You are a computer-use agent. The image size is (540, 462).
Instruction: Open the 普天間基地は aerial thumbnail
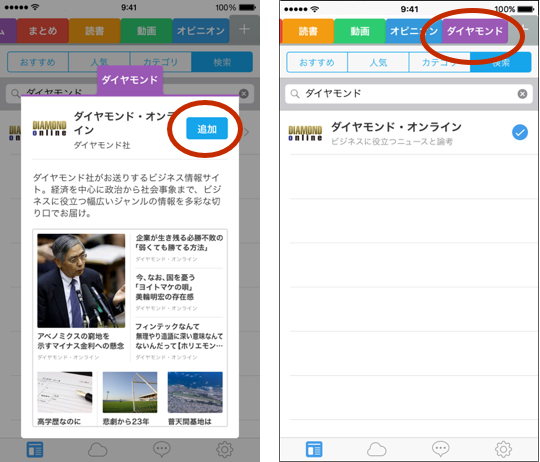click(195, 392)
